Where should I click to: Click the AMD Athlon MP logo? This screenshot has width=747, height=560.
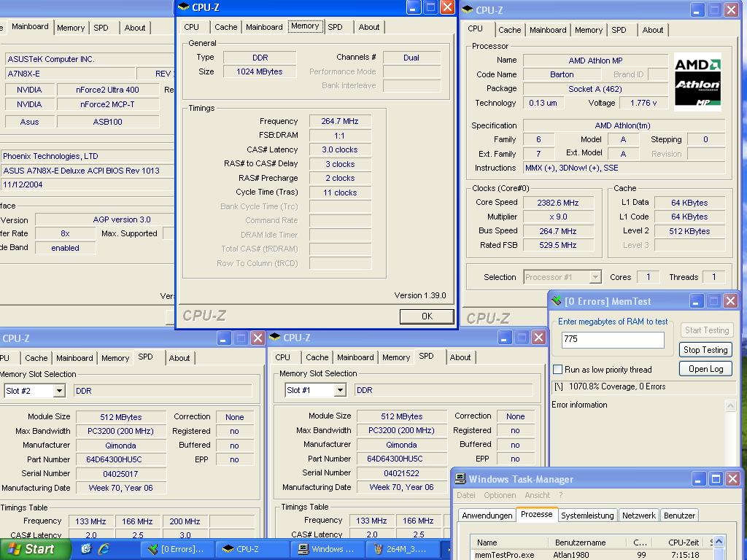(x=697, y=82)
